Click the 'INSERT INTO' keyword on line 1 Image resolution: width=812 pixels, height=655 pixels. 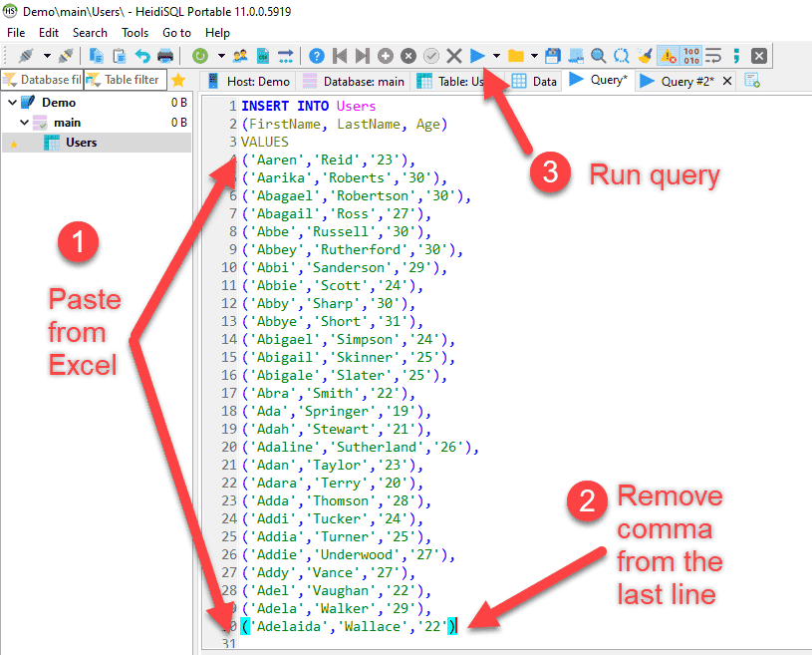(x=285, y=107)
